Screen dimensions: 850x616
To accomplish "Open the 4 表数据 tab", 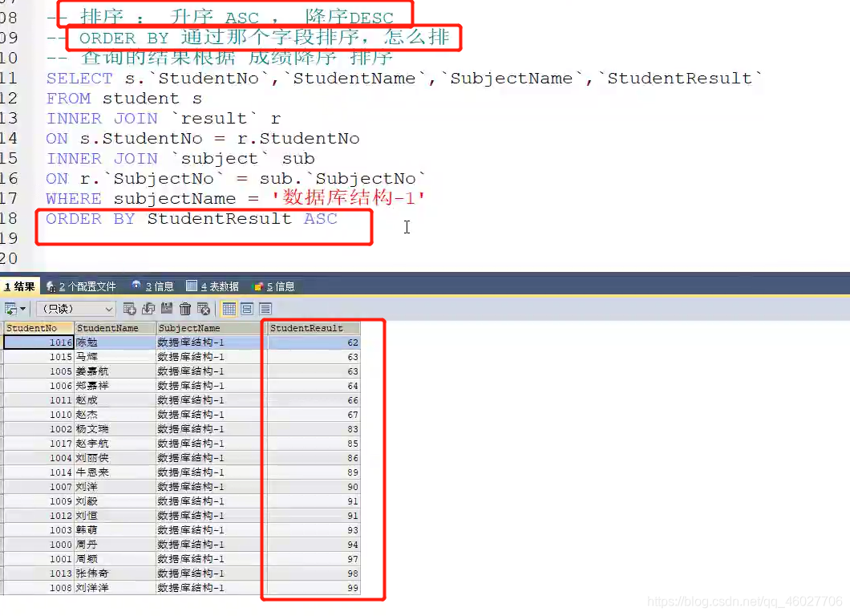I will 212,286.
